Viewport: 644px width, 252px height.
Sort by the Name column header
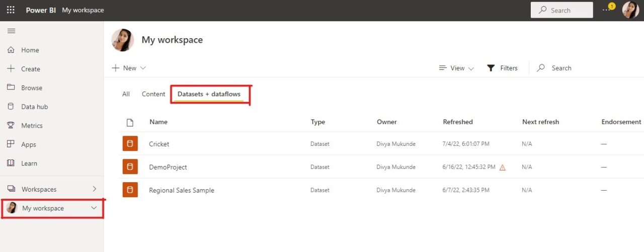coord(158,122)
